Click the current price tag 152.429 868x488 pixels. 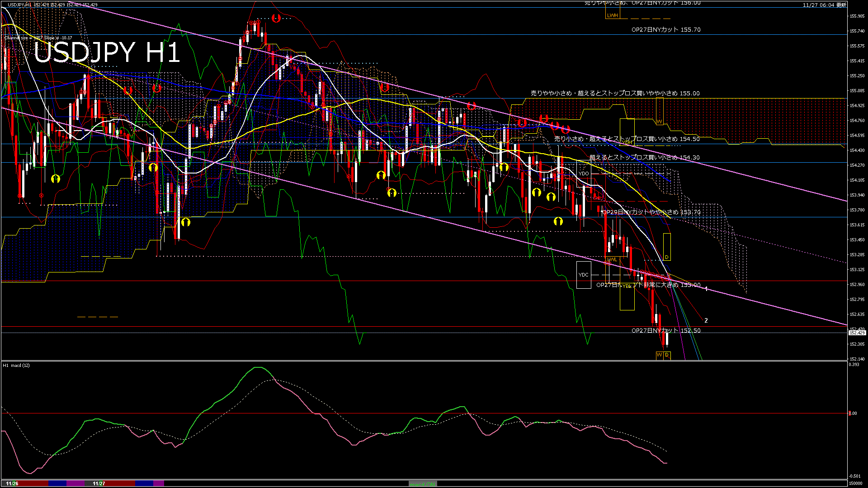[857, 333]
